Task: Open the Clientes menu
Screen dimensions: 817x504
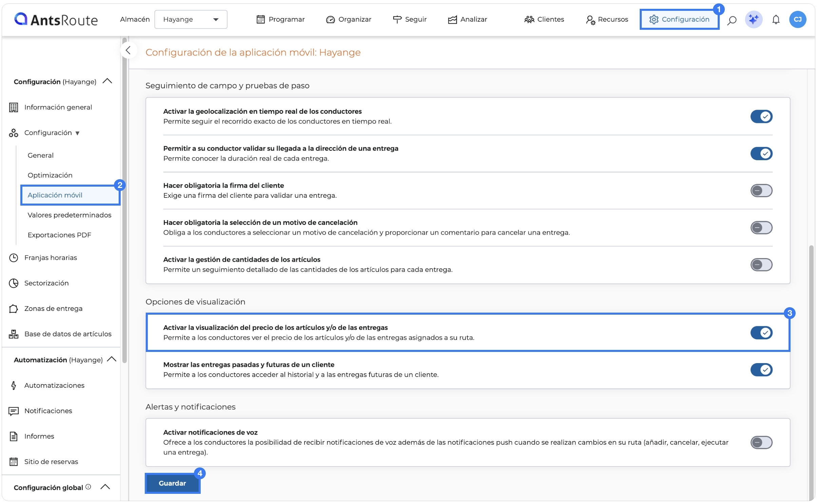Action: [x=544, y=19]
